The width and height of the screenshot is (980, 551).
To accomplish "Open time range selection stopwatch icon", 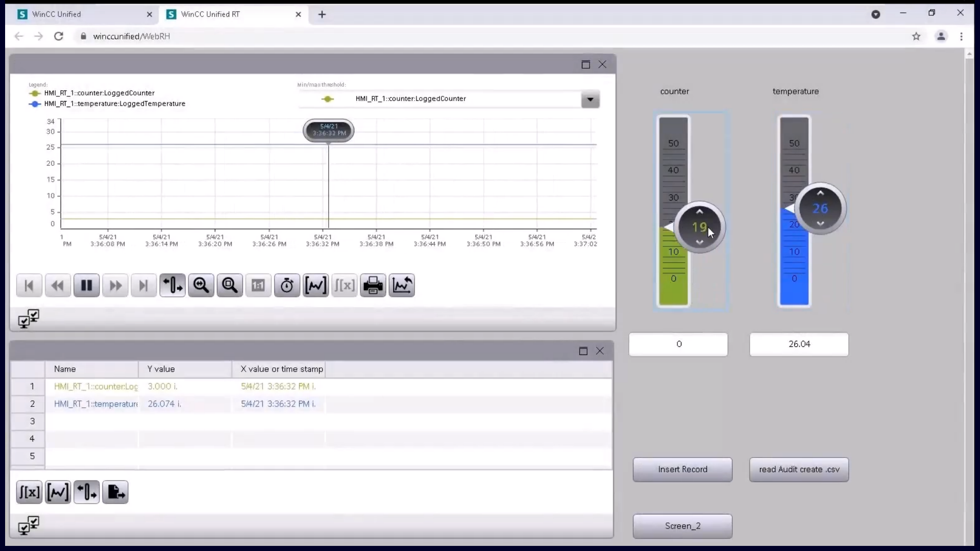I will pos(287,286).
